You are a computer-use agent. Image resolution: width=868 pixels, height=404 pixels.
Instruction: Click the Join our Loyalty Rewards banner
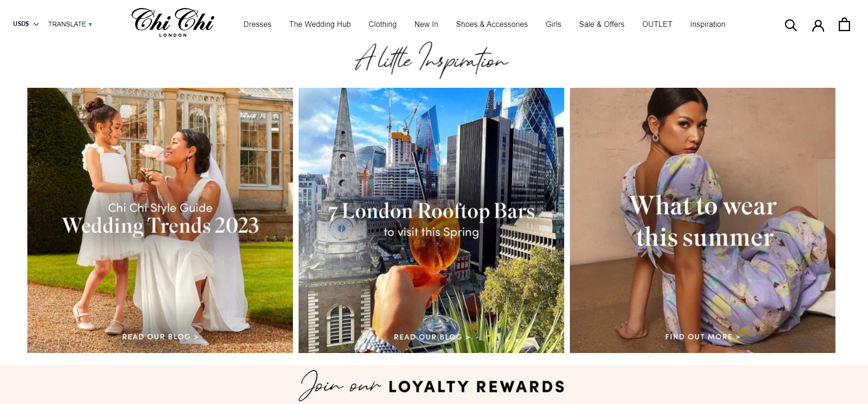coord(434,385)
